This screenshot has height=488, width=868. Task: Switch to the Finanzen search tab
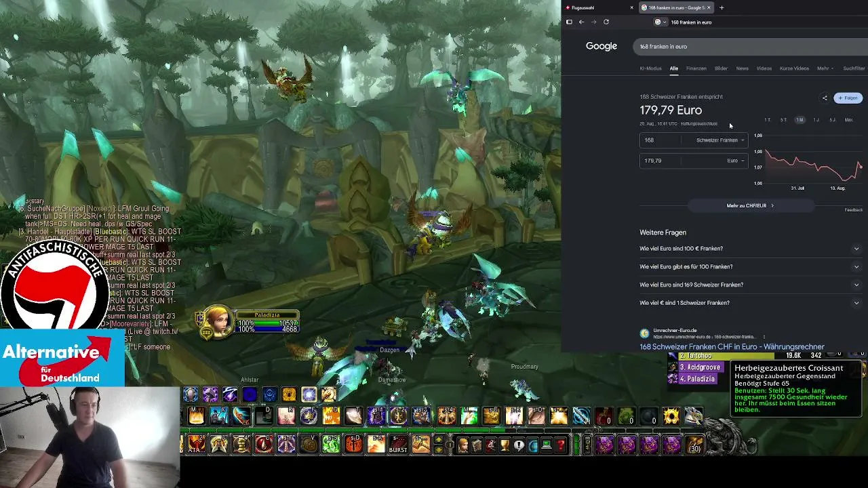(x=696, y=68)
